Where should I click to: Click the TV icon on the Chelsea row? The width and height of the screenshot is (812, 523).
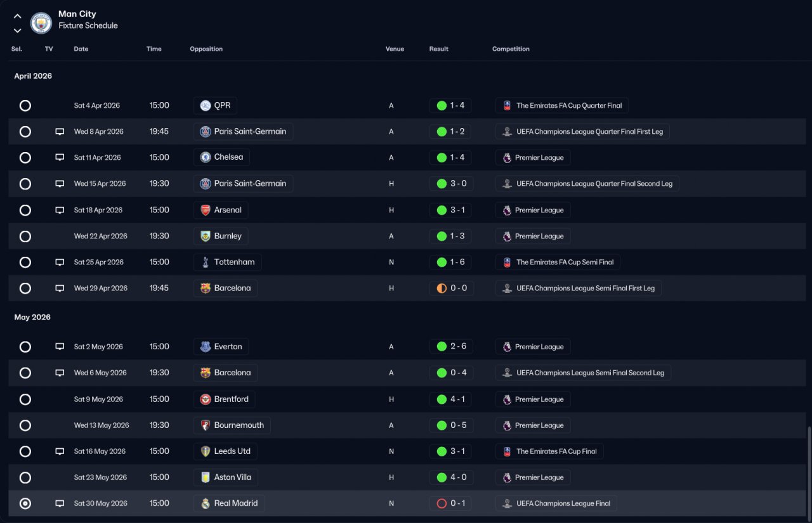(60, 158)
